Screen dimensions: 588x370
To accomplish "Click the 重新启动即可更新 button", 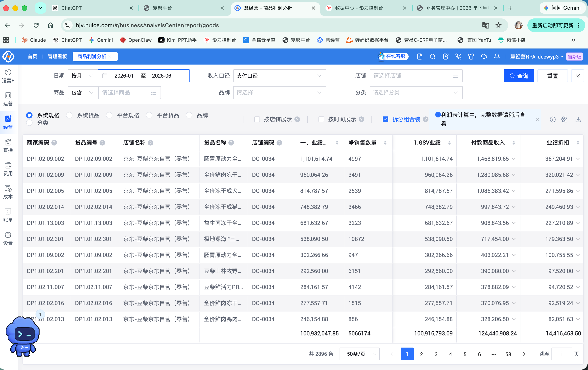I will [556, 25].
